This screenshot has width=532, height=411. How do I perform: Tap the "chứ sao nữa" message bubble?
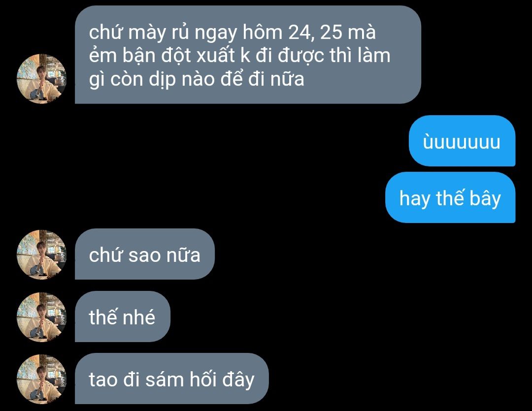(144, 254)
